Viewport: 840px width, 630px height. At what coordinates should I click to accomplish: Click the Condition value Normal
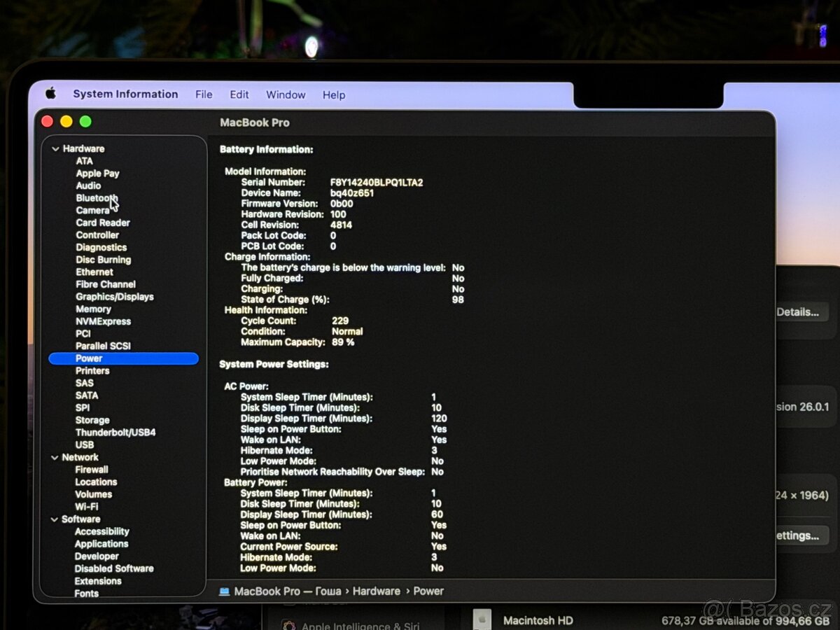click(347, 332)
